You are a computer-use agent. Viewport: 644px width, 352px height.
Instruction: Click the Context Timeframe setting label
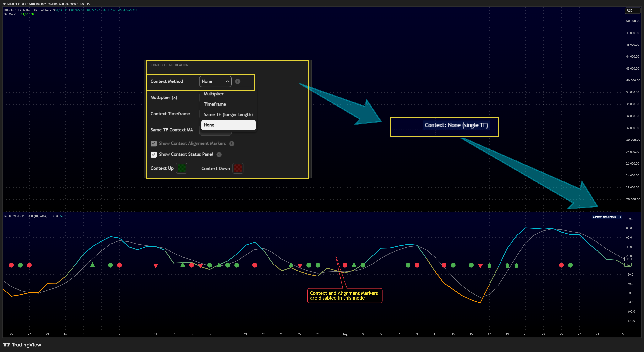tap(170, 114)
